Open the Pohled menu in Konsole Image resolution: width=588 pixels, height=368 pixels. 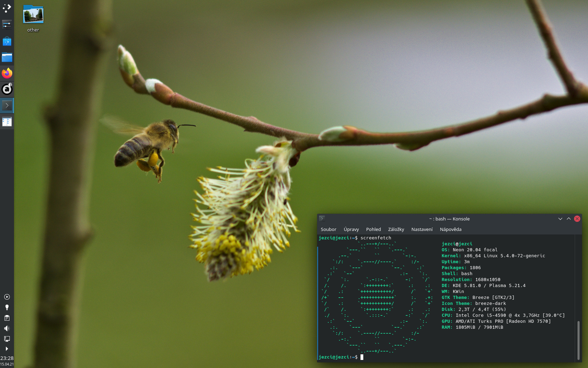click(373, 229)
